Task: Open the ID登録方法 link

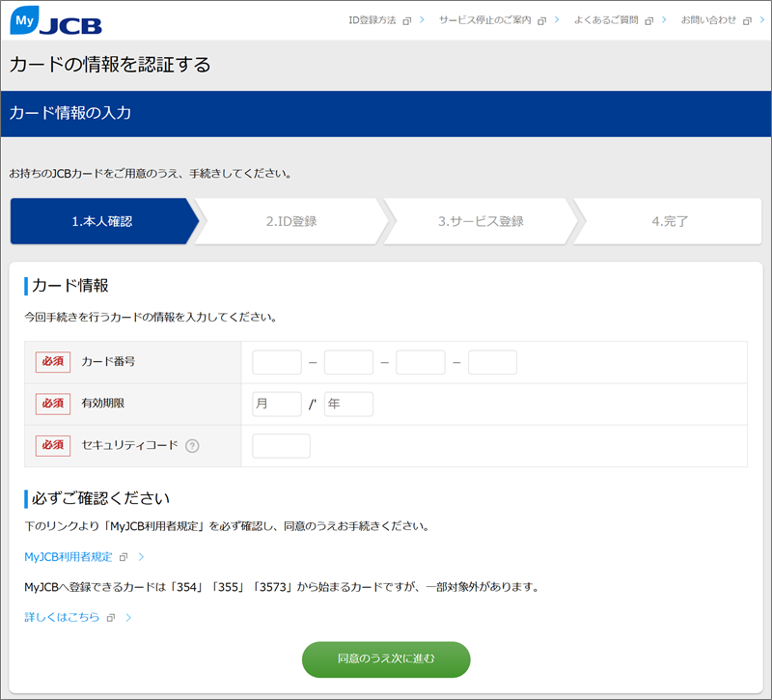Action: (x=372, y=20)
